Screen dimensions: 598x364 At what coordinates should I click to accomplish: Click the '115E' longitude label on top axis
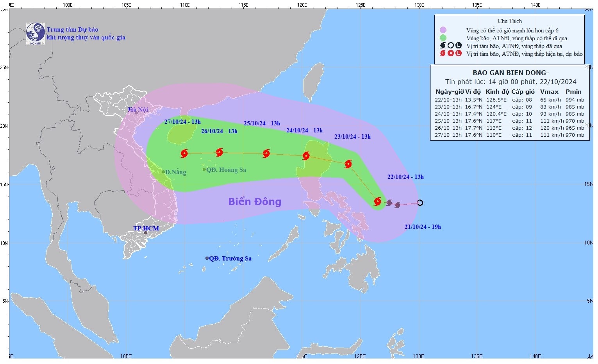click(243, 5)
